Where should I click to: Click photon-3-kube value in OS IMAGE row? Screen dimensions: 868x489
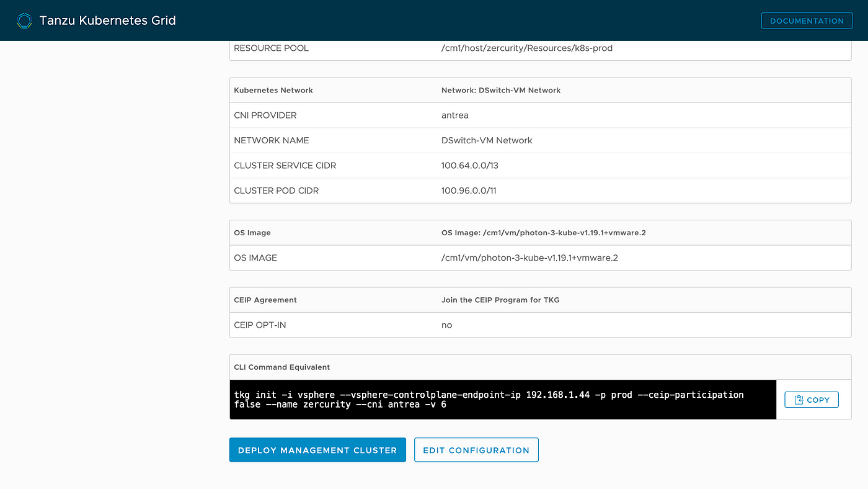tap(529, 258)
